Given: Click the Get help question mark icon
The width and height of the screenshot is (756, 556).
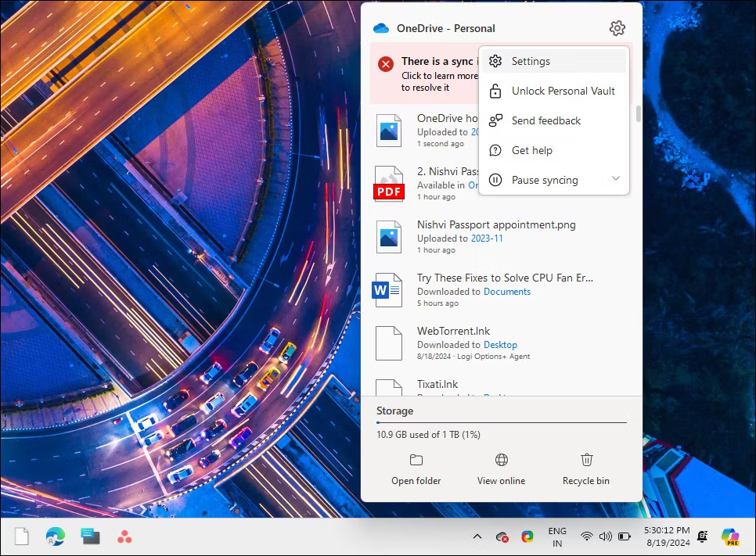Looking at the screenshot, I should click(496, 150).
